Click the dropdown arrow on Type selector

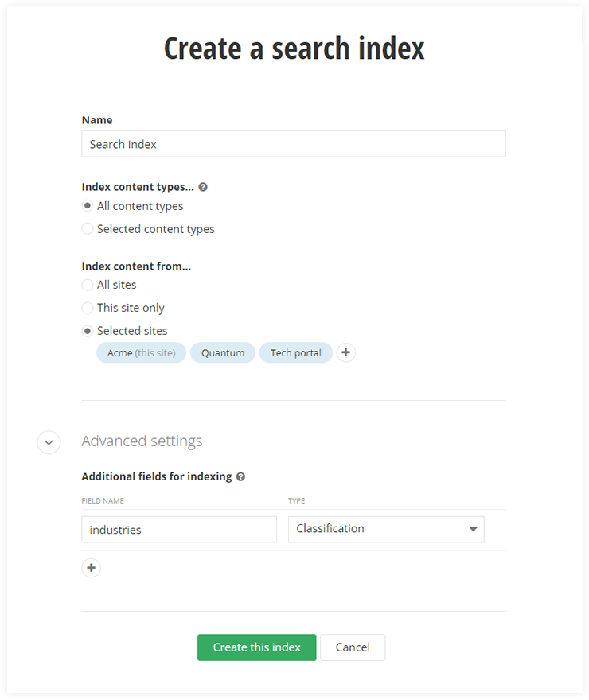473,529
